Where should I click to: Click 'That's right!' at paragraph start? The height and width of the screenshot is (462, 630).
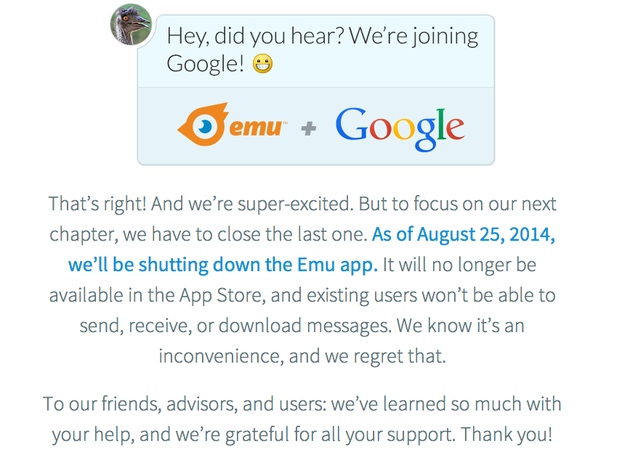coord(97,204)
